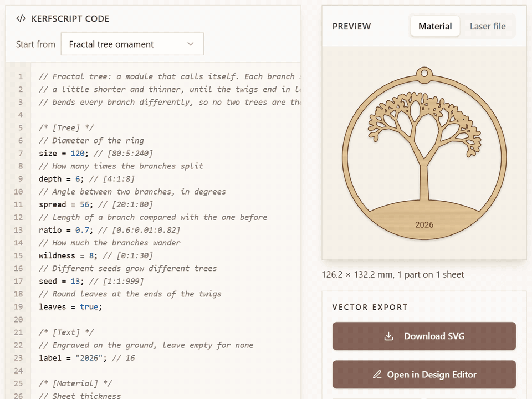Click the '// Angle between two branches' comment
The image size is (532, 399).
tap(132, 192)
